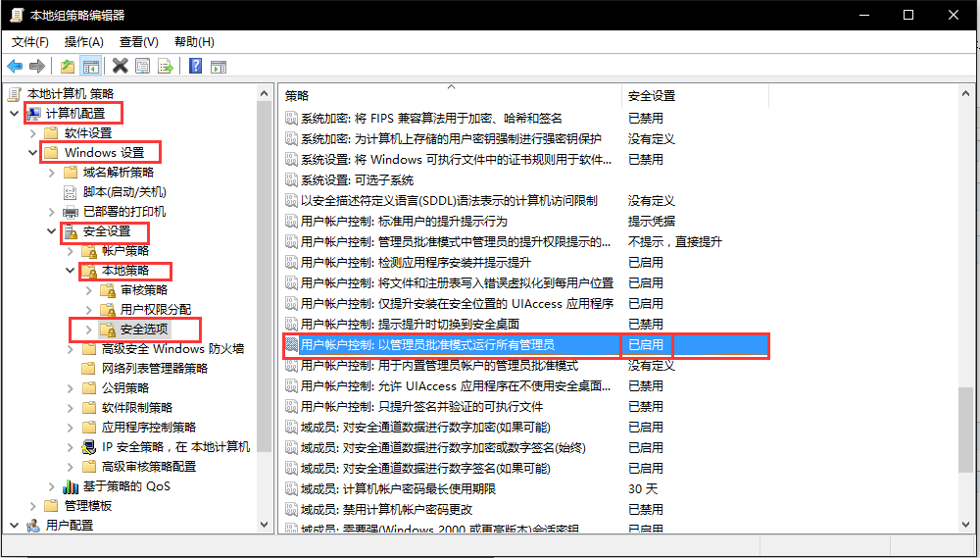Click the Up one level folder icon

tap(67, 67)
